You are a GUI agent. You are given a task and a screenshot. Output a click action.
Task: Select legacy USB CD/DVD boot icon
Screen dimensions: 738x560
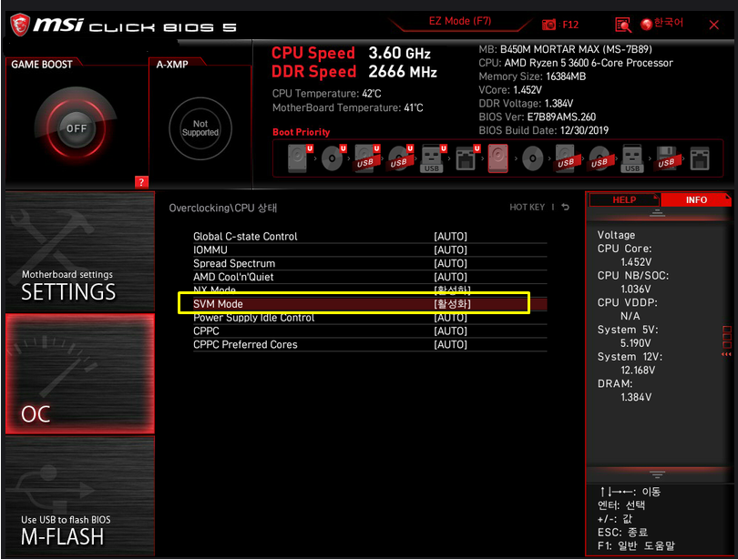tap(600, 159)
